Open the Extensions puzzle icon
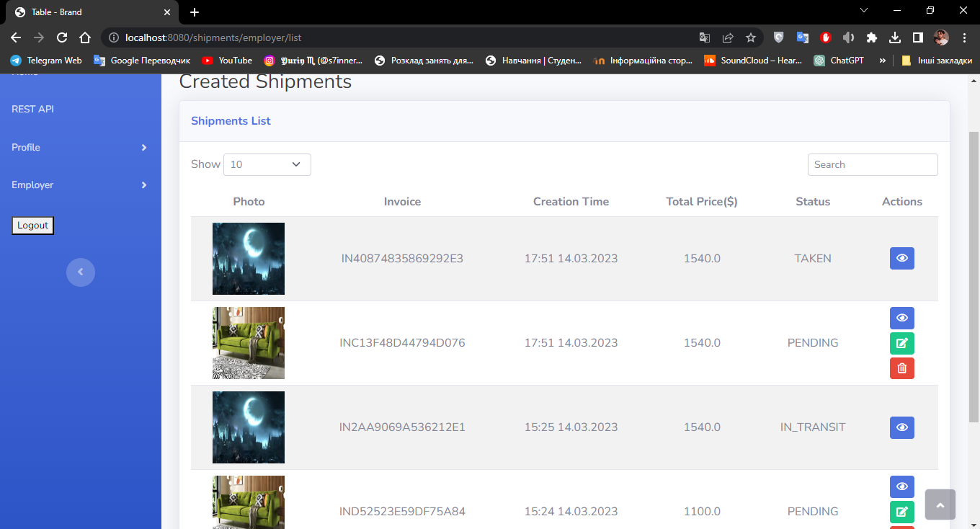 (872, 37)
